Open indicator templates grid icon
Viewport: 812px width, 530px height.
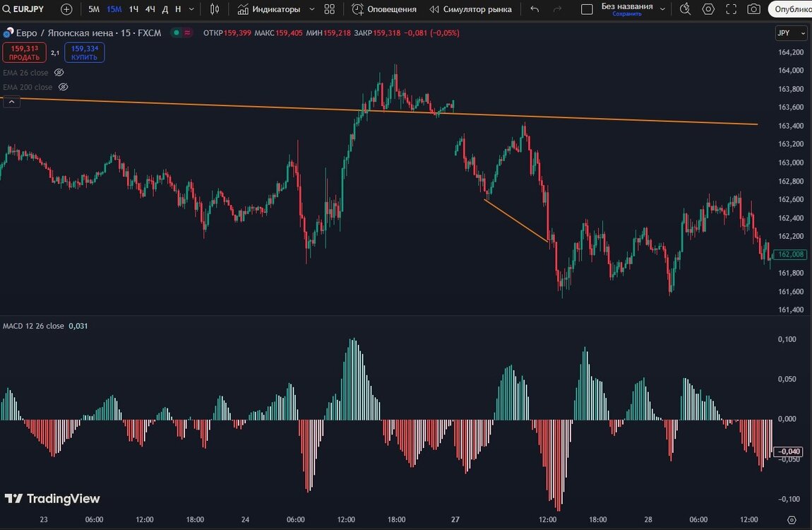tap(329, 8)
